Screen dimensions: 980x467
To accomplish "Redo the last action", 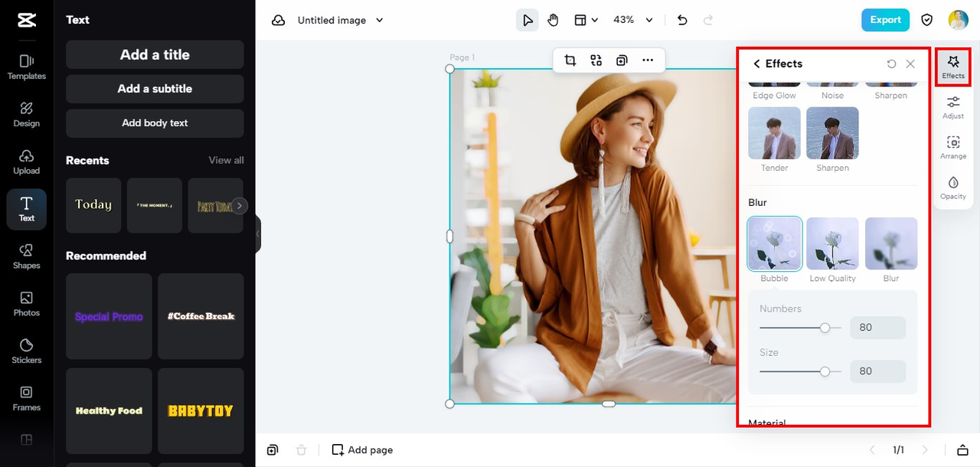I will (x=708, y=21).
